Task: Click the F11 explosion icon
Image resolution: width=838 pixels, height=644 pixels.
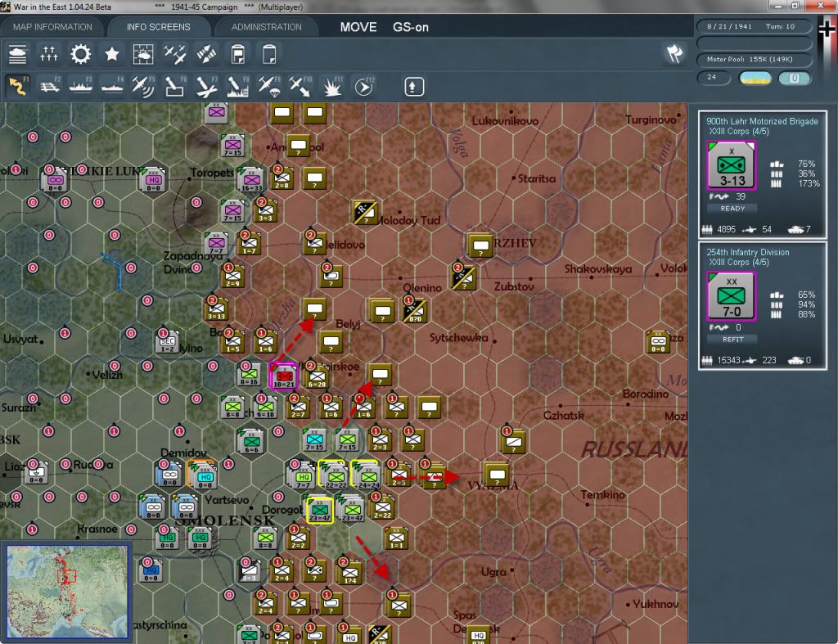Action: pyautogui.click(x=332, y=86)
